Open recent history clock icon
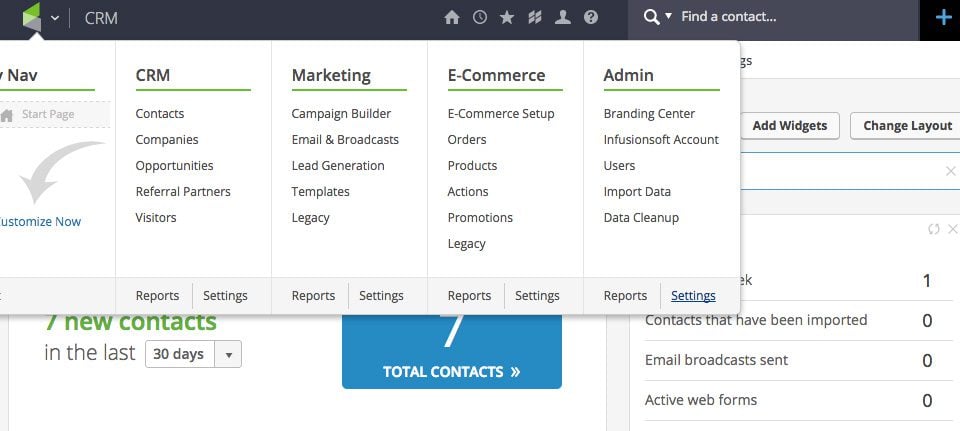960x431 pixels. click(x=480, y=17)
